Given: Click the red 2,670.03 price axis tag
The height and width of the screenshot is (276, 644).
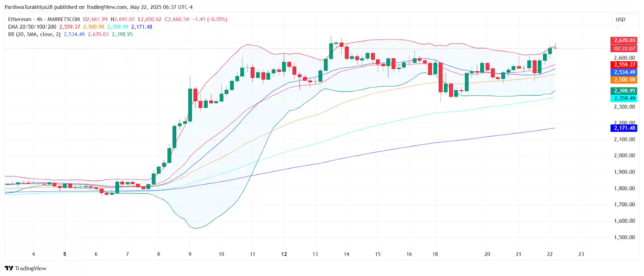Looking at the screenshot, I should click(624, 40).
